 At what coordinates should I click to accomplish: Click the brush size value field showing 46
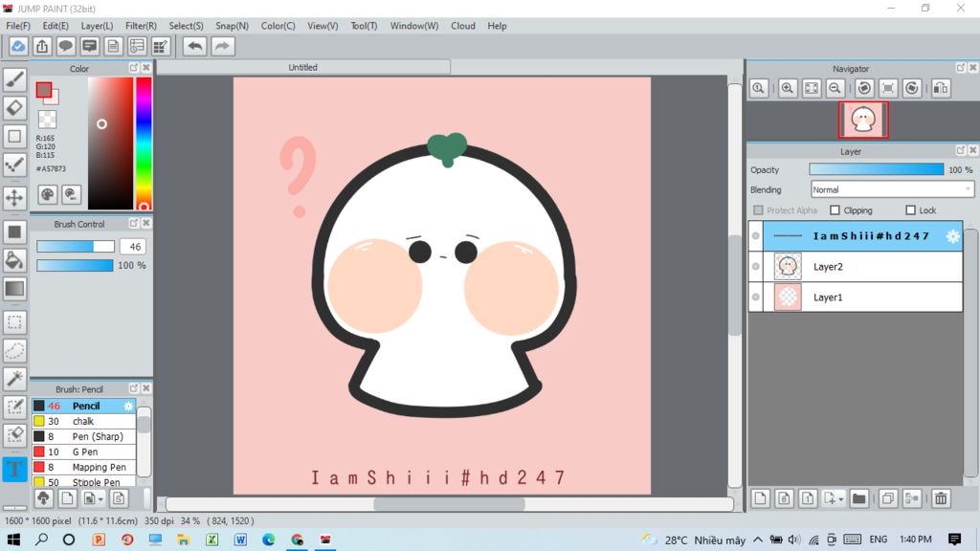(132, 247)
